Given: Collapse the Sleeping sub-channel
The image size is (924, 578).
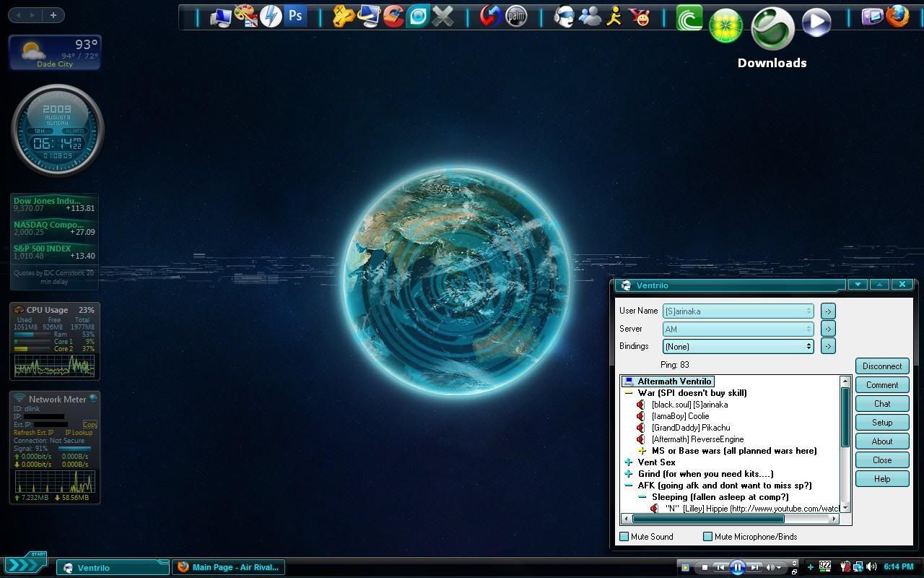Looking at the screenshot, I should point(642,497).
